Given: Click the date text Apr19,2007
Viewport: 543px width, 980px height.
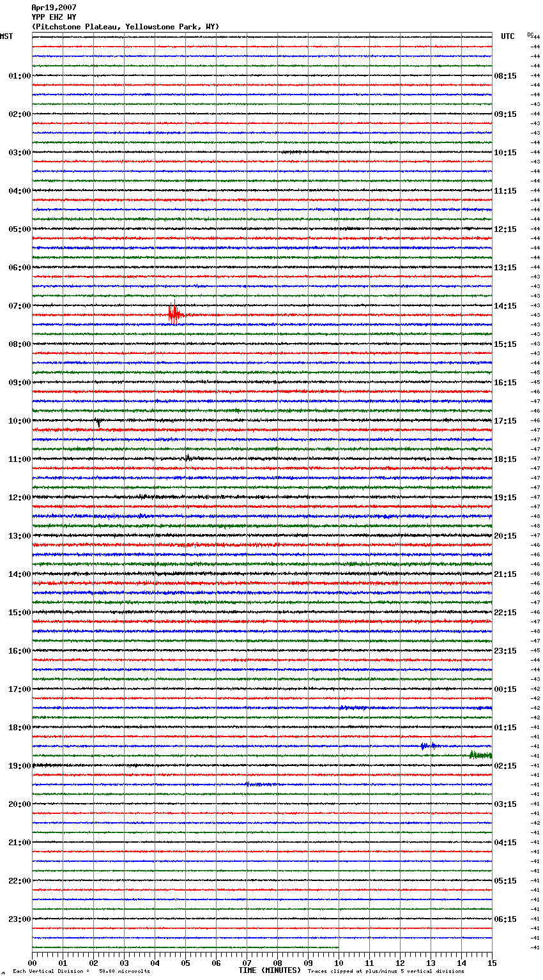Looking at the screenshot, I should 54,8.
